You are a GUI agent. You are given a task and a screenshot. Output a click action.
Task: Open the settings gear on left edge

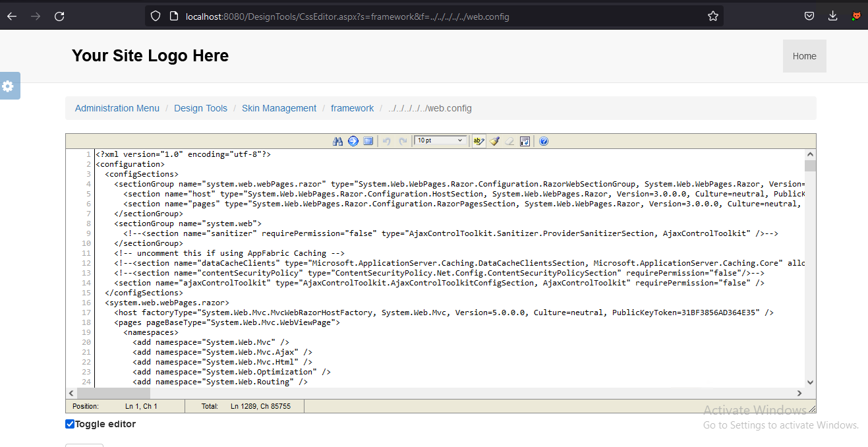coord(8,86)
